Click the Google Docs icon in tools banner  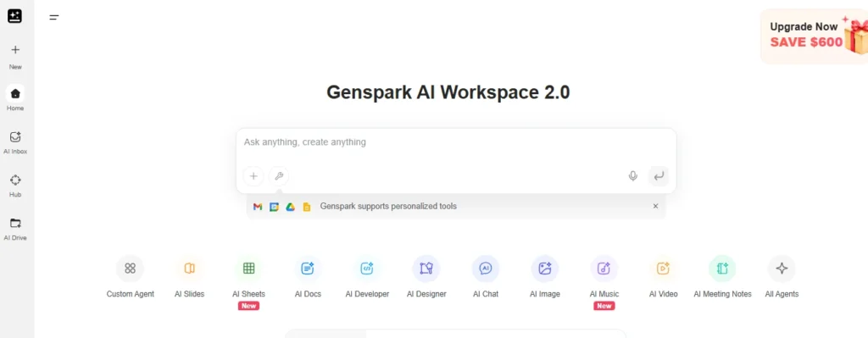(x=307, y=207)
